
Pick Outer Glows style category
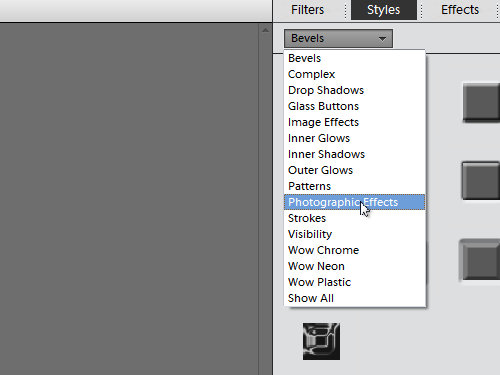[x=354, y=170]
